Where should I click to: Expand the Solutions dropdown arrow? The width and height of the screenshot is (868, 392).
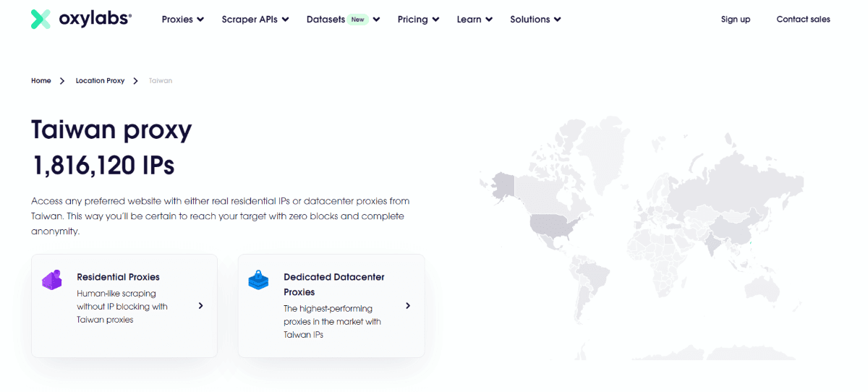[558, 20]
